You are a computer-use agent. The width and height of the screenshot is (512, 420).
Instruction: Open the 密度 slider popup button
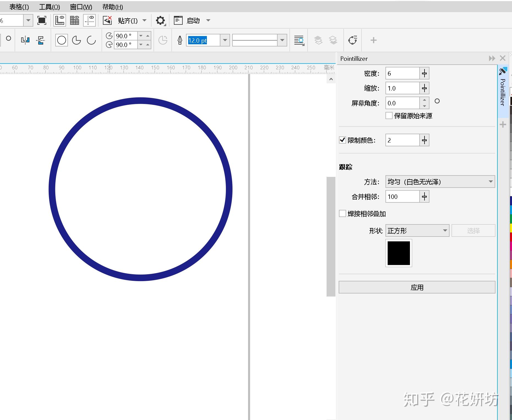[x=424, y=73]
